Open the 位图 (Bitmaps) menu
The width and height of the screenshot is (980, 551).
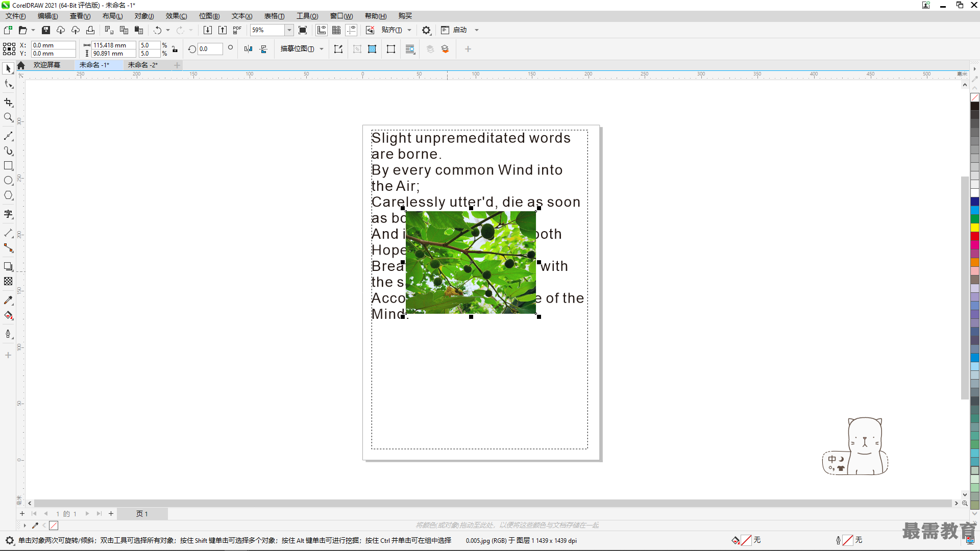click(209, 16)
